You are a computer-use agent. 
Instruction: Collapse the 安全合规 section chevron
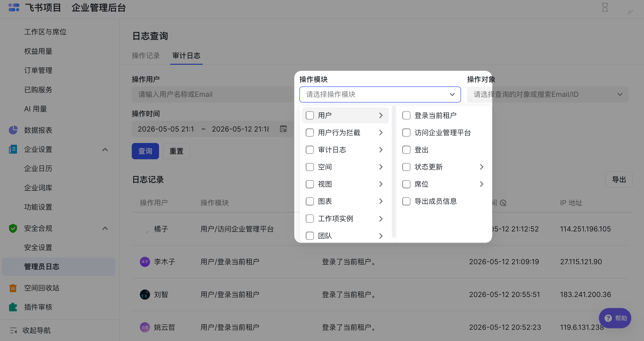pyautogui.click(x=105, y=228)
